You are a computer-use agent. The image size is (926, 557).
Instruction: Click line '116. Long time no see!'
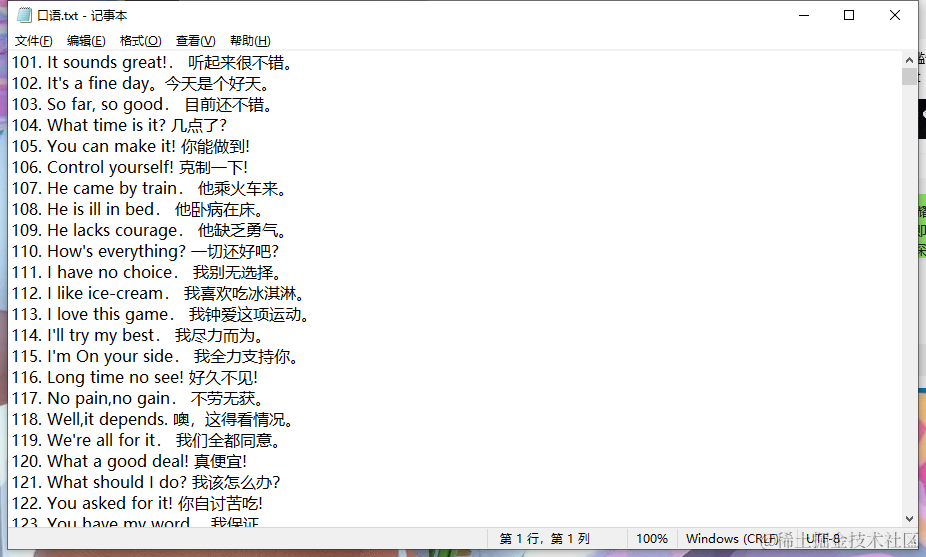(x=135, y=377)
